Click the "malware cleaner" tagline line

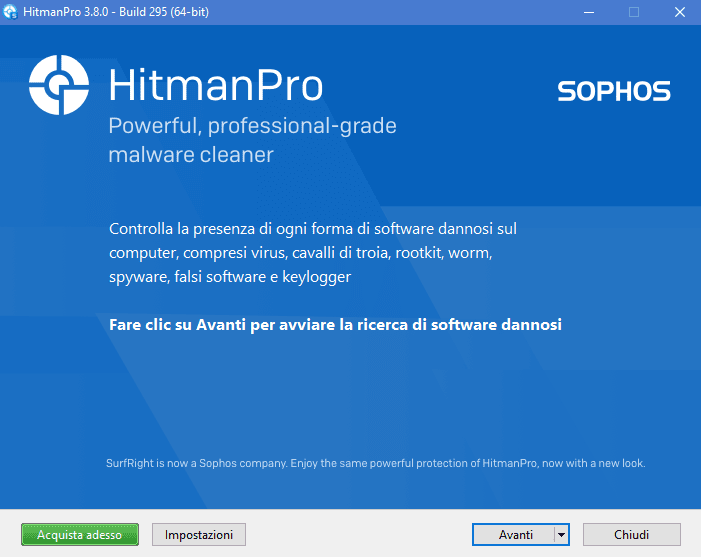pos(190,155)
